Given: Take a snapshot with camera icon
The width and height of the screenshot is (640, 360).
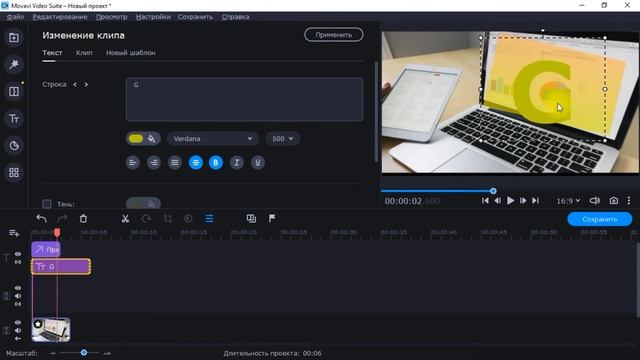Looking at the screenshot, I should point(613,201).
